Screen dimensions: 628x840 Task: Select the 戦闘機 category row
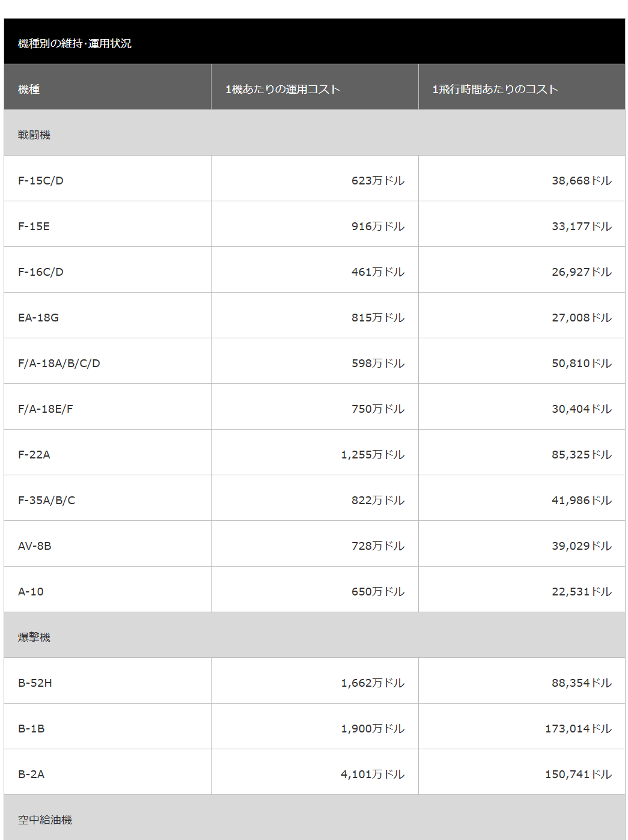pos(34,135)
